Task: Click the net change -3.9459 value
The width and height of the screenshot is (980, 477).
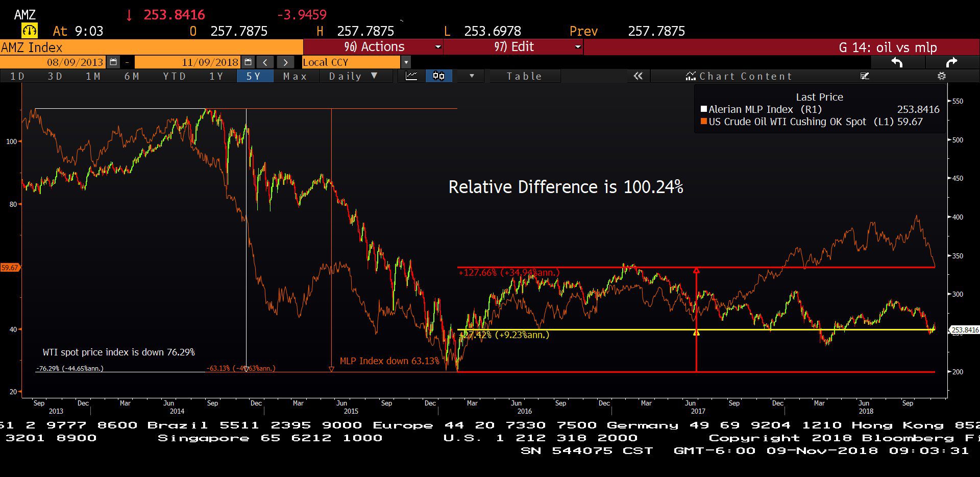Action: click(x=302, y=15)
